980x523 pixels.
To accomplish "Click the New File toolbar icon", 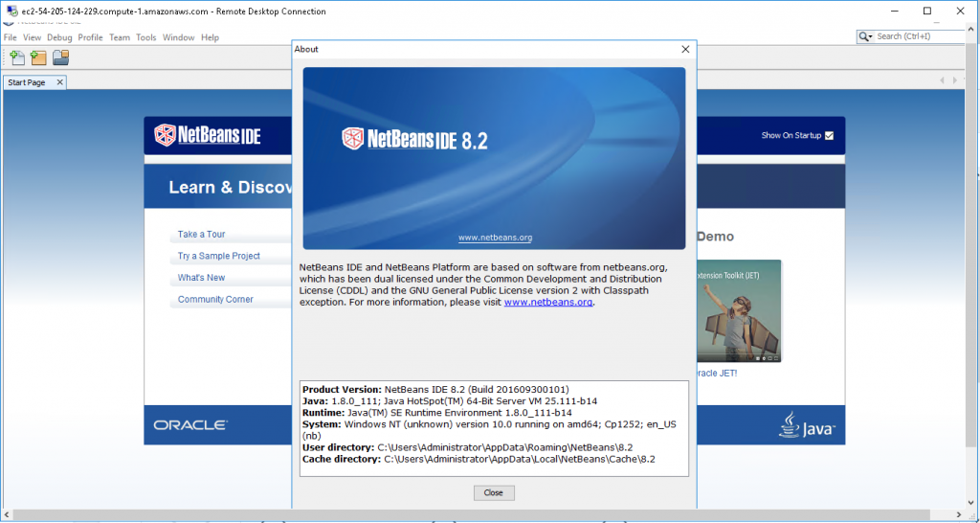I will (x=16, y=58).
